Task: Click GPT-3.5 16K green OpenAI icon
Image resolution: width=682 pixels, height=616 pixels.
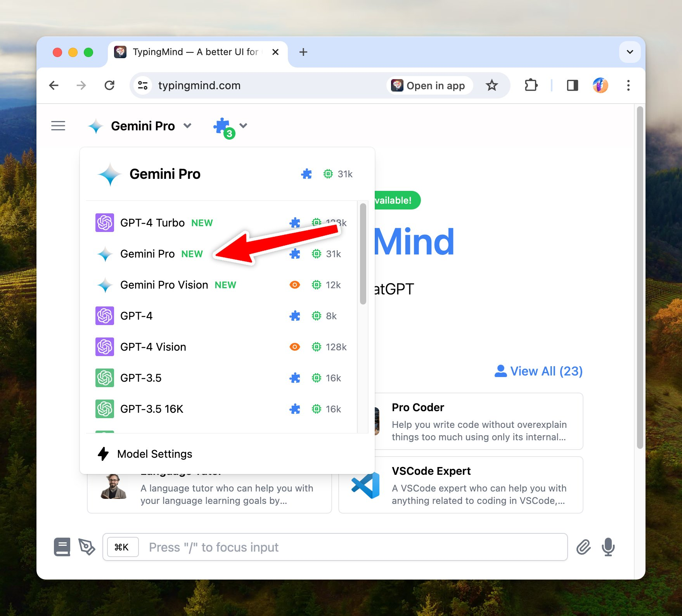Action: click(x=105, y=409)
